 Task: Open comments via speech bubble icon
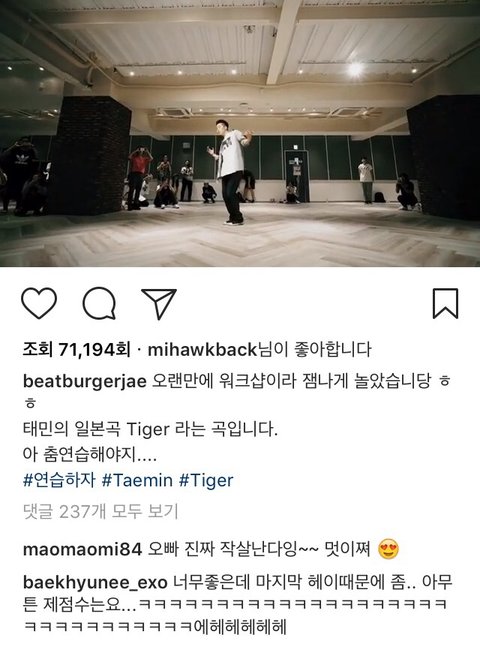tap(99, 303)
